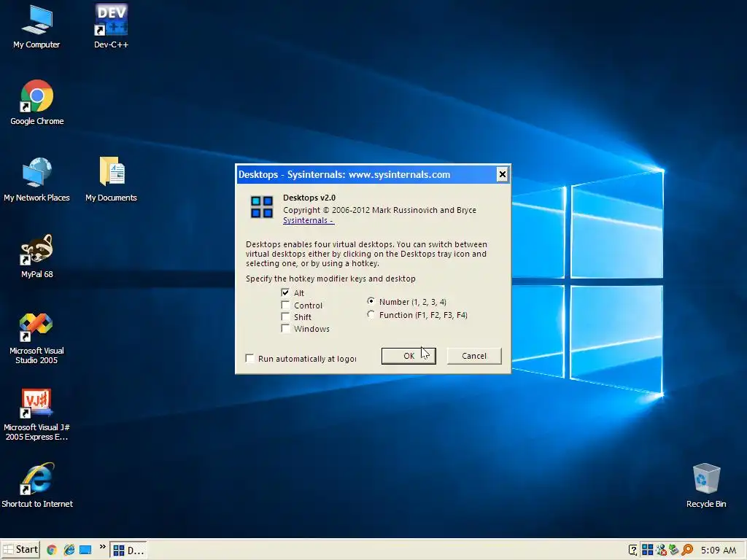Click the 'Desktops v2.0' version text
Screen dimensions: 747x560
tap(309, 198)
